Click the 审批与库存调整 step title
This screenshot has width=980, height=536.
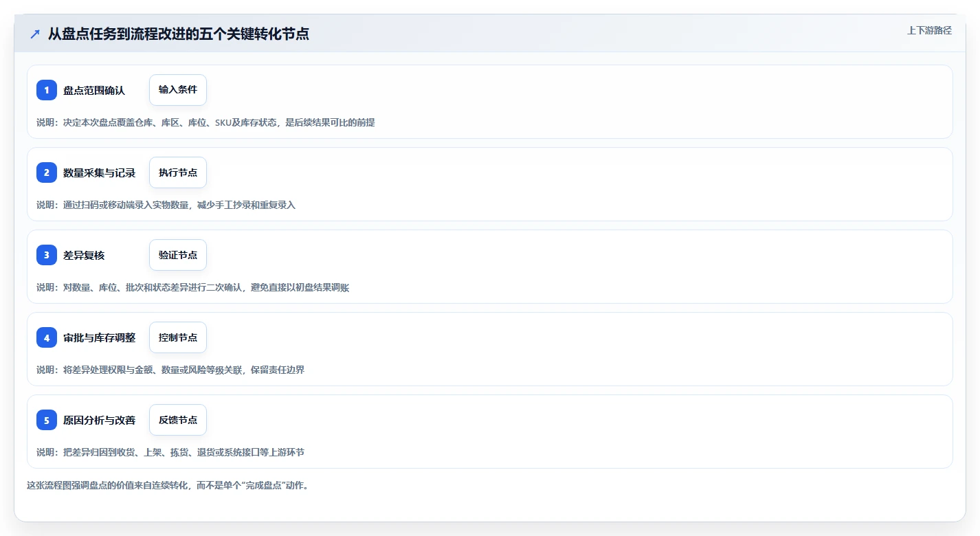click(100, 337)
